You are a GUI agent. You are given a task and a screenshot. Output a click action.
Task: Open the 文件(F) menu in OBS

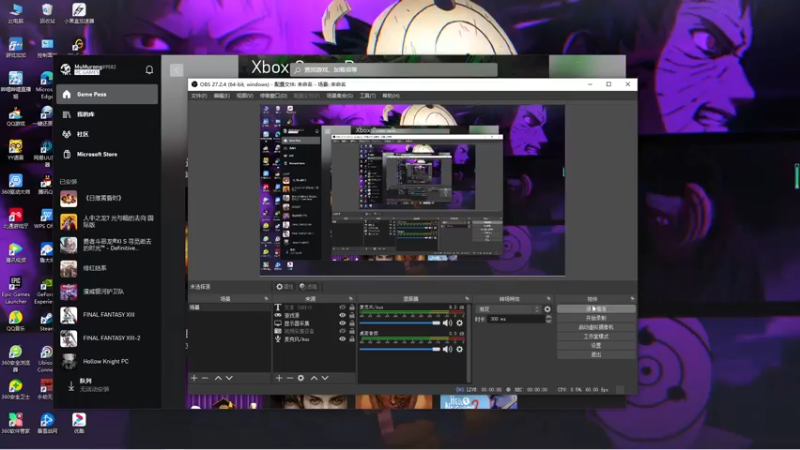pyautogui.click(x=199, y=96)
